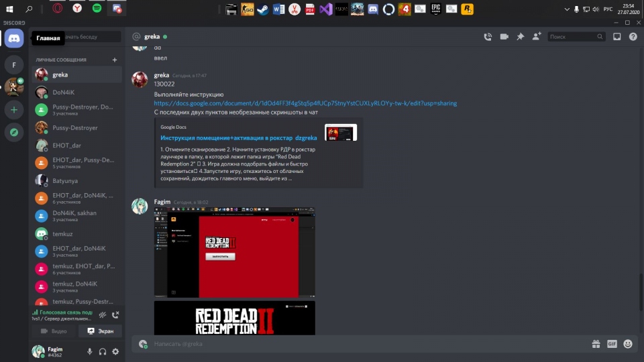Toggle noise suppression icon in voice panel
The image size is (644, 362).
click(103, 315)
